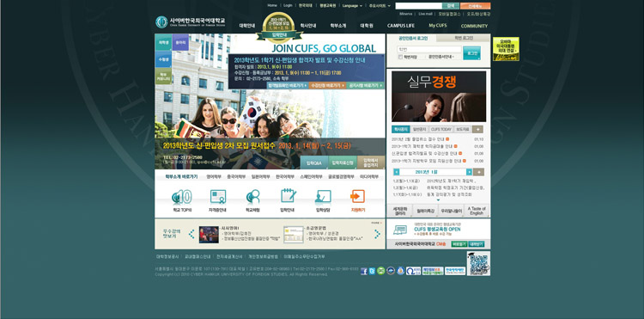Open the CAMPUS LIFE menu
Viewport: 644px width, 319px height.
pyautogui.click(x=400, y=26)
